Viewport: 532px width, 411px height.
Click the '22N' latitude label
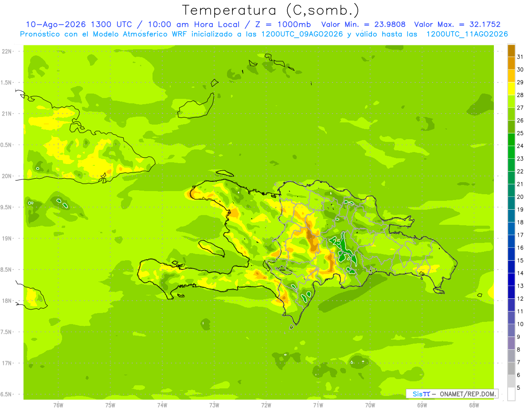pos(7,51)
